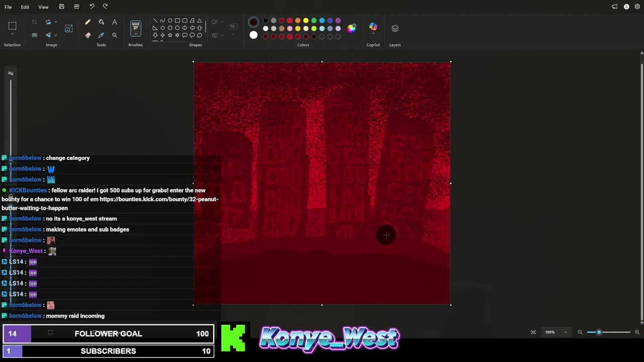Toggle the Layers panel

[395, 29]
